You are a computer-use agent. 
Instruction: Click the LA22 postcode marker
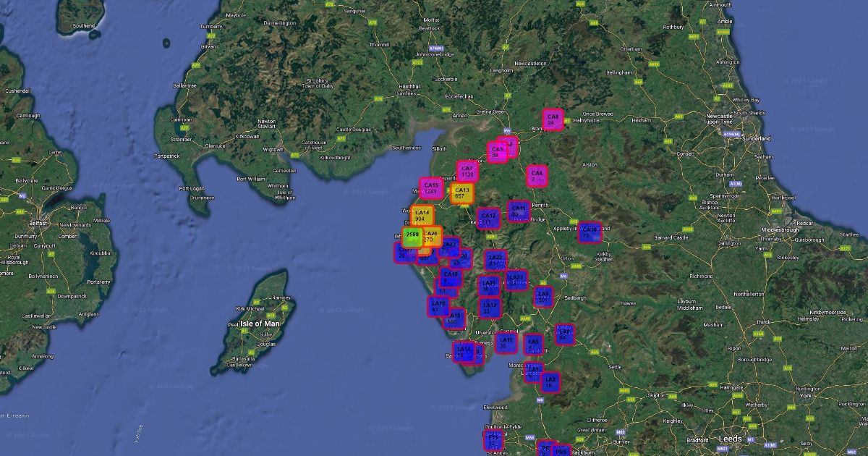495,260
